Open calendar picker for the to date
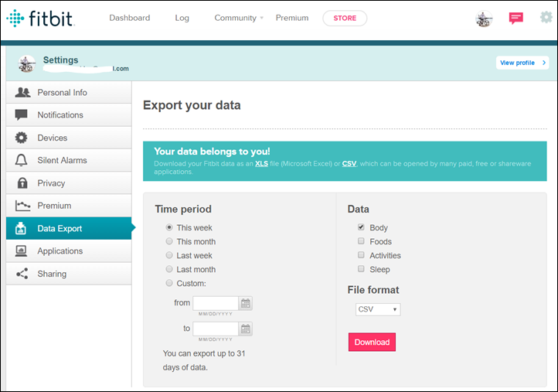 tap(246, 329)
